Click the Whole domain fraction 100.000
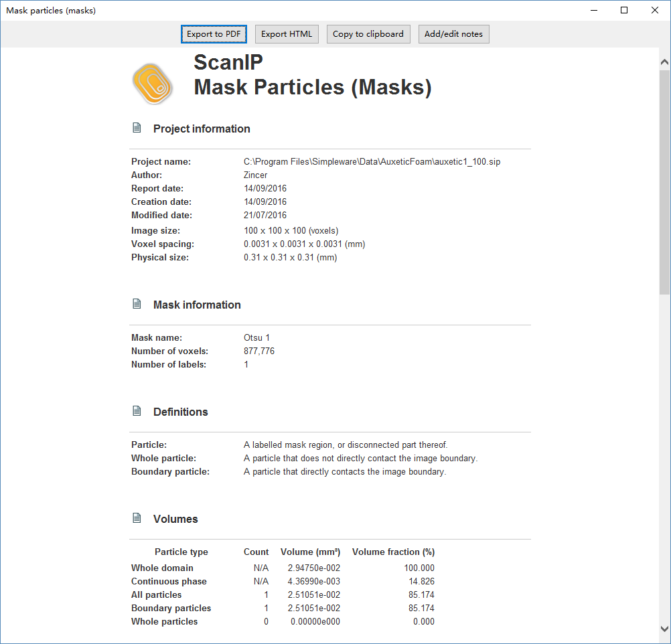The height and width of the screenshot is (644, 671). pos(419,568)
